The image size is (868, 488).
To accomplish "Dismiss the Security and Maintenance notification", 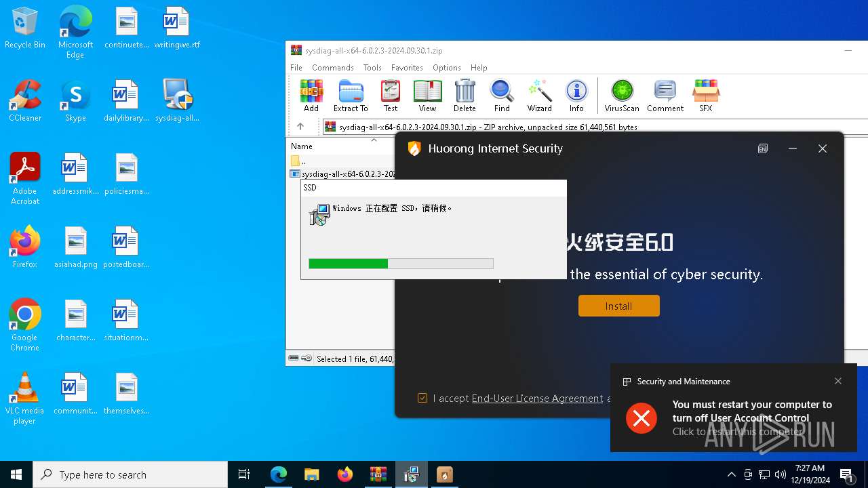I will [x=838, y=381].
